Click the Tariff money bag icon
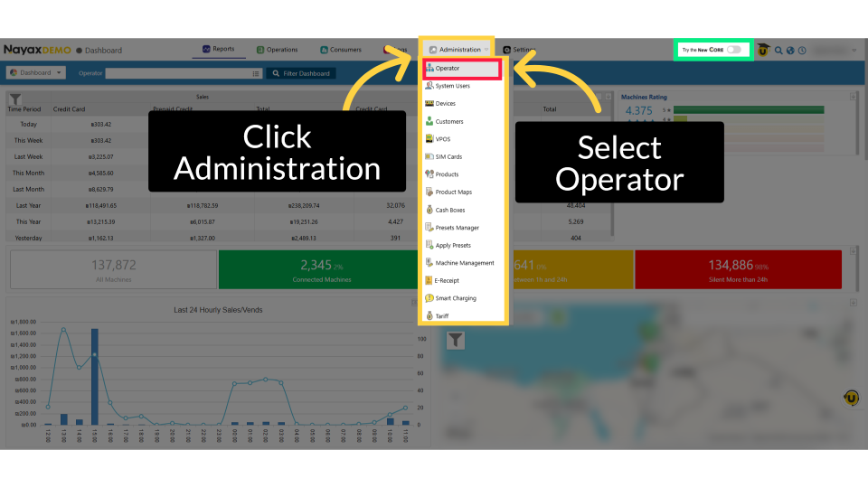The height and width of the screenshot is (488, 868). point(429,315)
